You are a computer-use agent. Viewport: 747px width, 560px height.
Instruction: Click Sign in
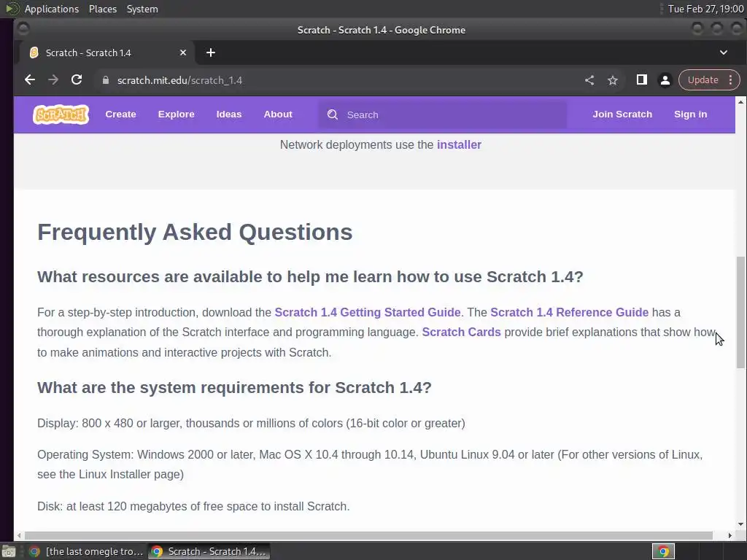point(690,114)
